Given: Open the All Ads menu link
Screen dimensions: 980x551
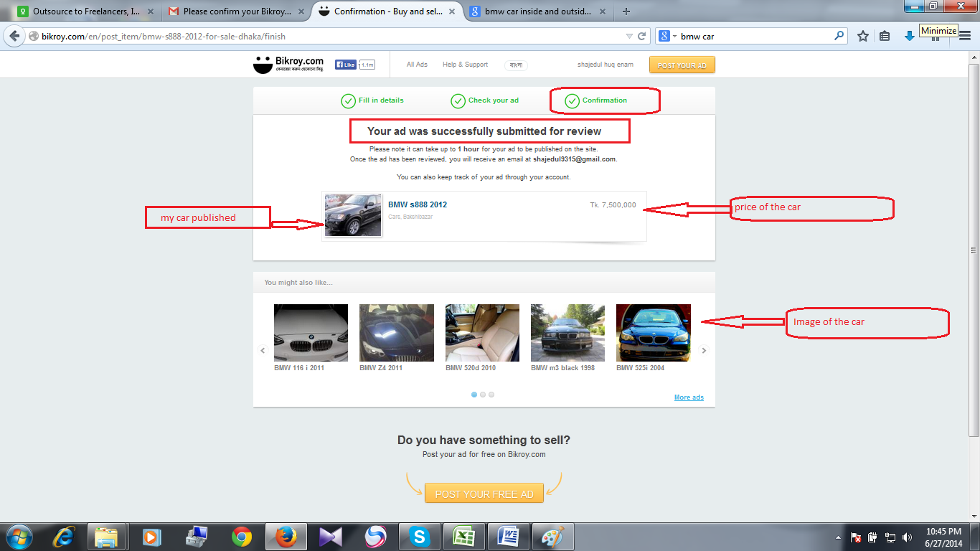Looking at the screenshot, I should [x=417, y=65].
